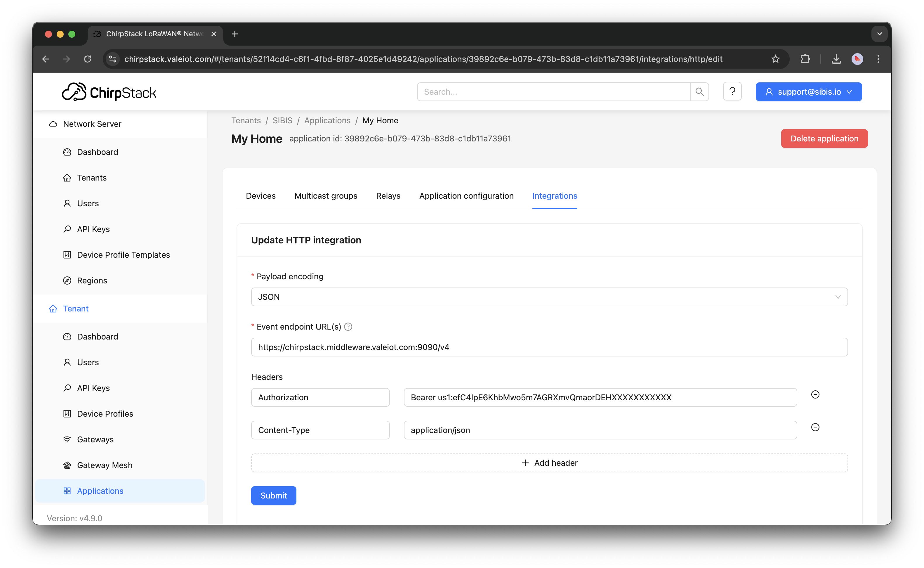Click the Gateway Mesh icon

pyautogui.click(x=67, y=465)
